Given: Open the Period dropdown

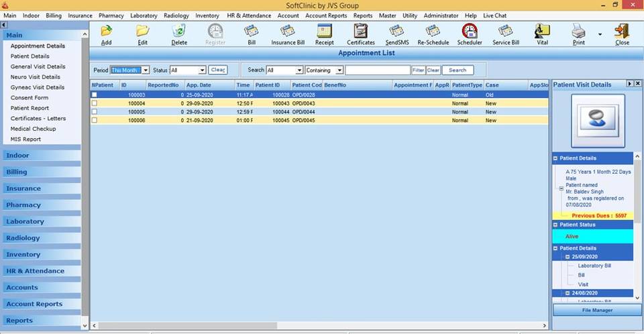Looking at the screenshot, I should click(x=146, y=70).
